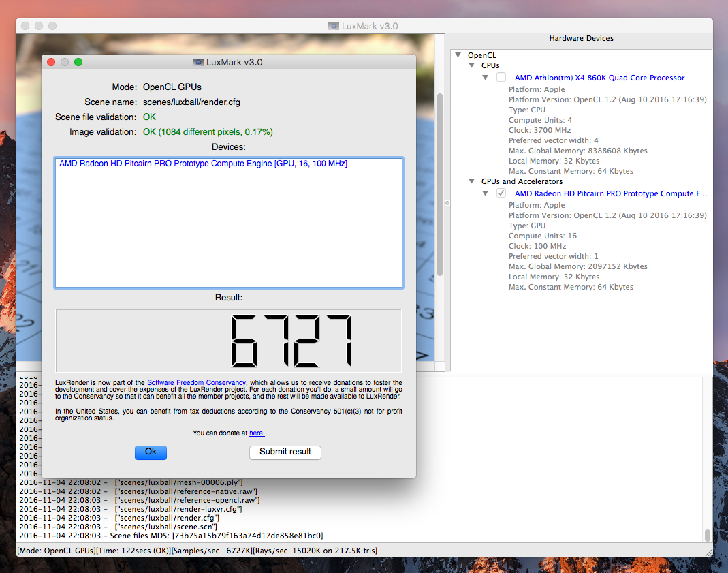Select the AMD Radeon device in Devices list
Image resolution: width=728 pixels, height=573 pixels.
pos(204,164)
